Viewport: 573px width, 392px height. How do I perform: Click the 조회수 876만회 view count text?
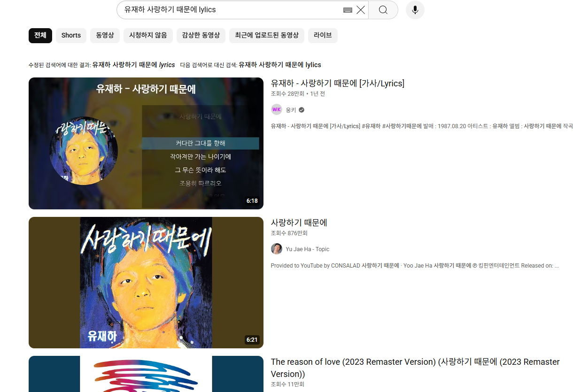coord(289,233)
